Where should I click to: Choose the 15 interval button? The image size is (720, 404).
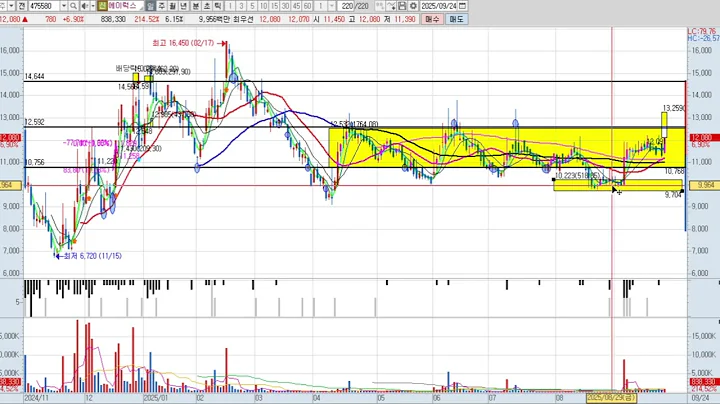click(274, 6)
